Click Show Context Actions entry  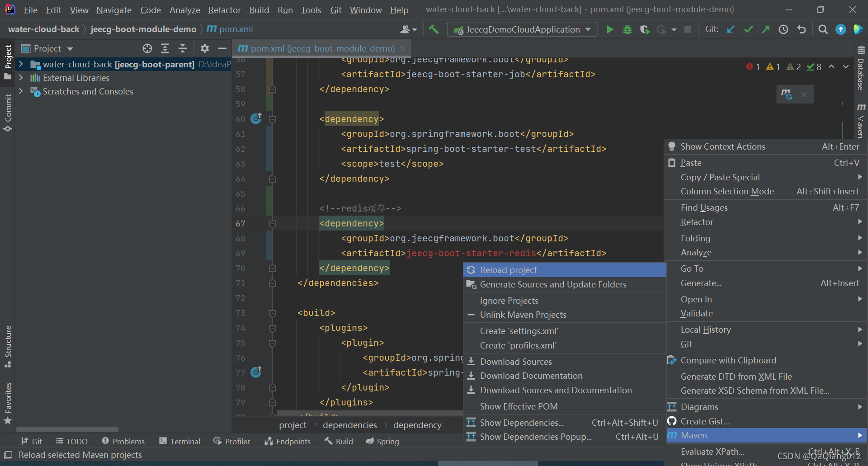coord(766,146)
